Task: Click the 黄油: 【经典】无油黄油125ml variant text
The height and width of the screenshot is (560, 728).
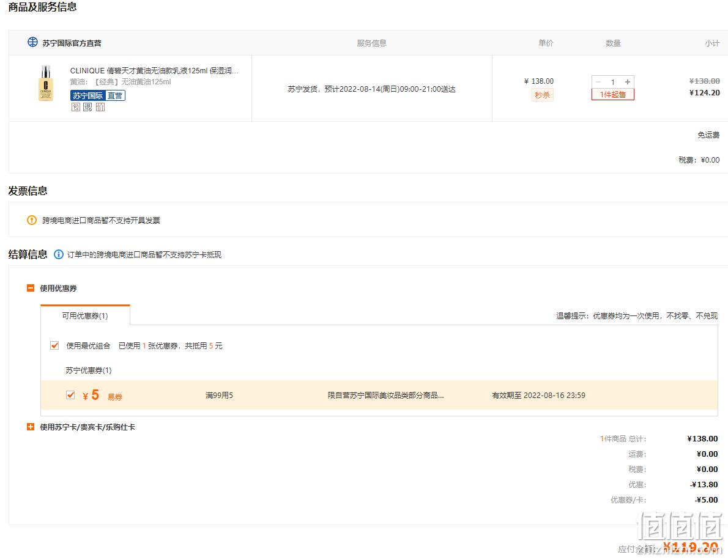Action: (x=121, y=82)
